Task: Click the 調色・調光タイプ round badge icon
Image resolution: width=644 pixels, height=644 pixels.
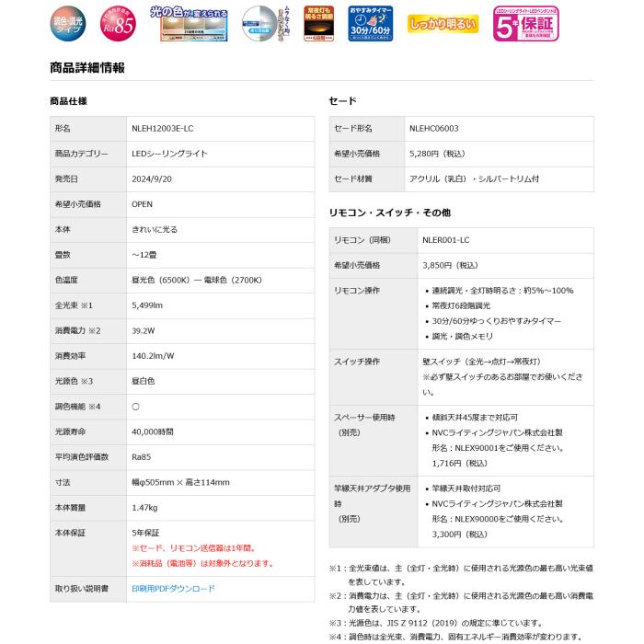Action: tap(68, 24)
